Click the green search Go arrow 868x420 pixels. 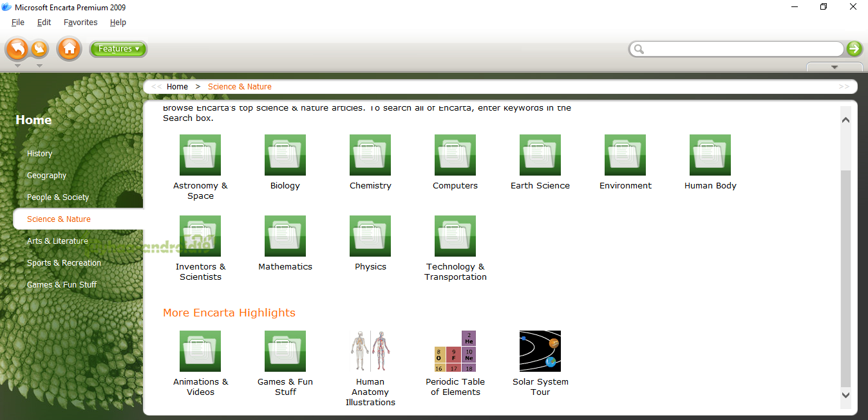coord(854,49)
